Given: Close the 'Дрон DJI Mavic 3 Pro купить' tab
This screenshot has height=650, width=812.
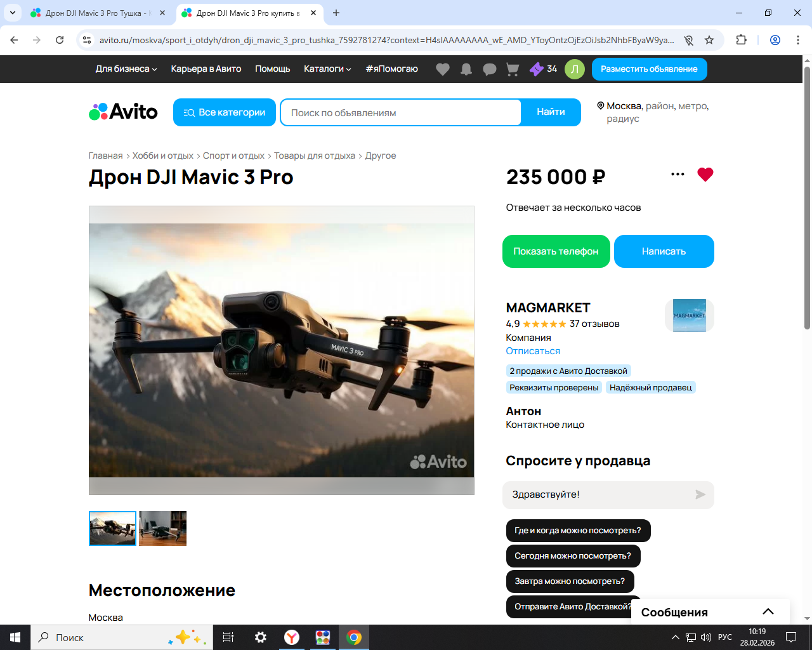Looking at the screenshot, I should [x=313, y=13].
